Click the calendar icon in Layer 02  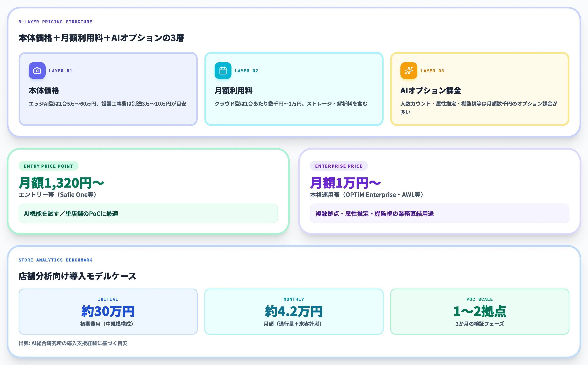click(223, 71)
